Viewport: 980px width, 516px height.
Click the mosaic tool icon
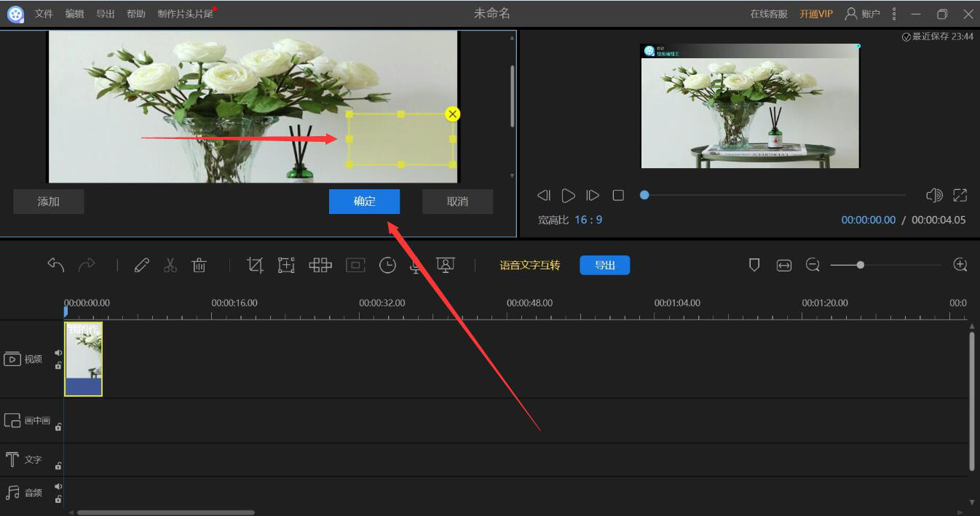pyautogui.click(x=320, y=265)
